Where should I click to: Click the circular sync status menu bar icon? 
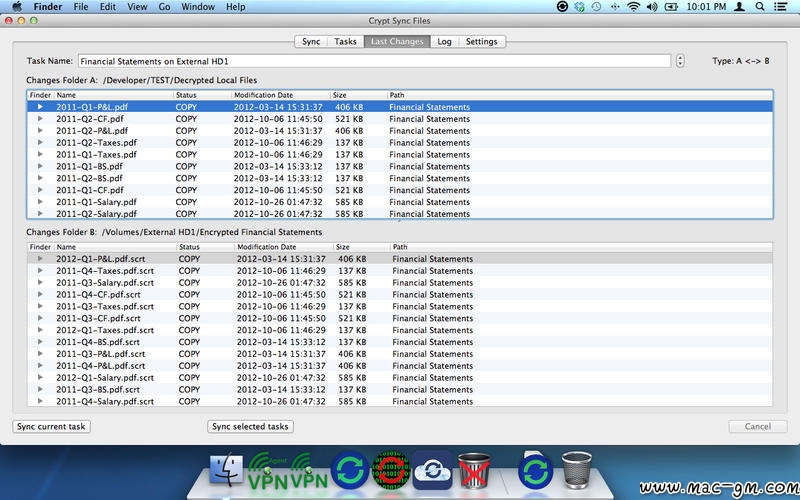562,7
